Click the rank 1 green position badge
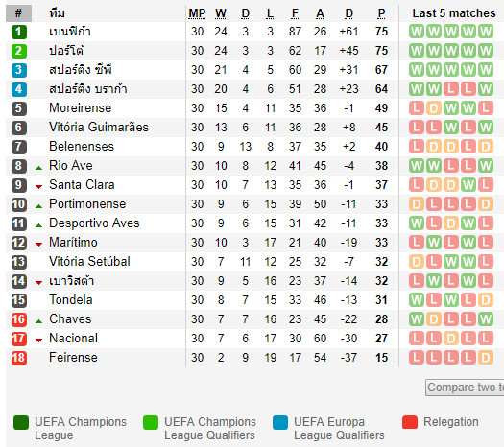The height and width of the screenshot is (447, 504). 18,32
